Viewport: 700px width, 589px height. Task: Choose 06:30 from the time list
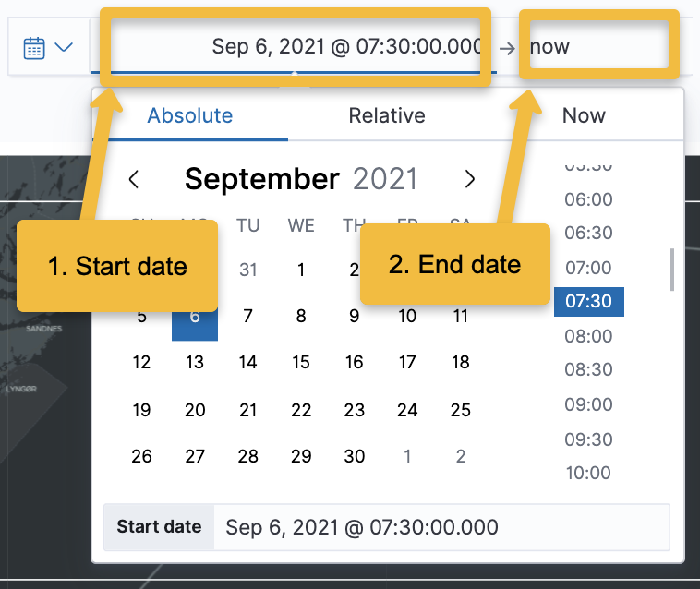pyautogui.click(x=588, y=233)
